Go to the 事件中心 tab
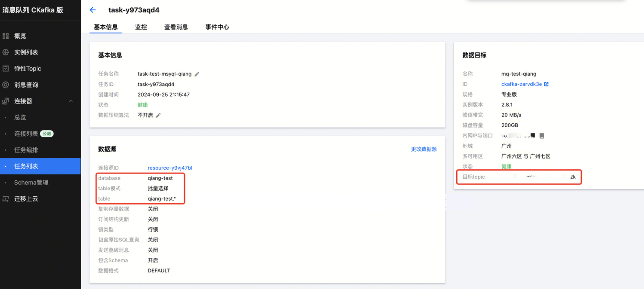 tap(217, 27)
